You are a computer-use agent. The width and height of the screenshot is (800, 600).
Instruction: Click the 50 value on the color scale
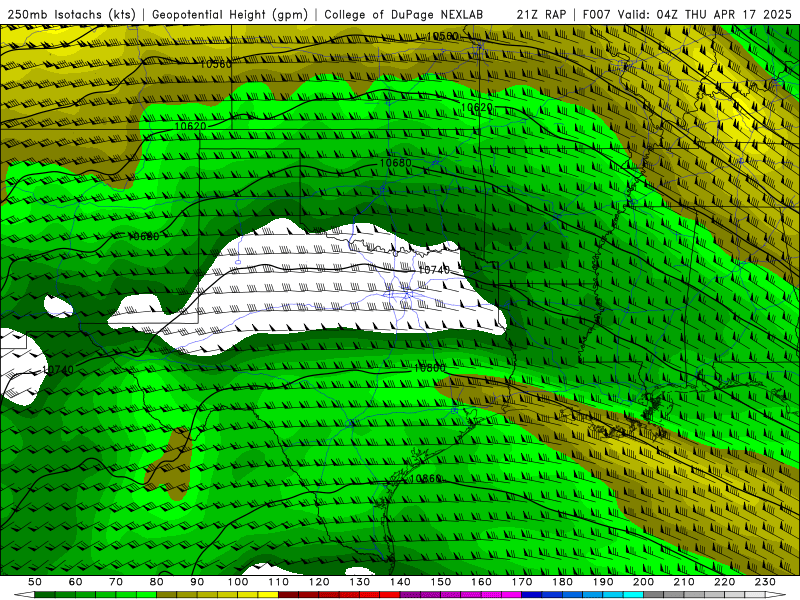pos(35,582)
